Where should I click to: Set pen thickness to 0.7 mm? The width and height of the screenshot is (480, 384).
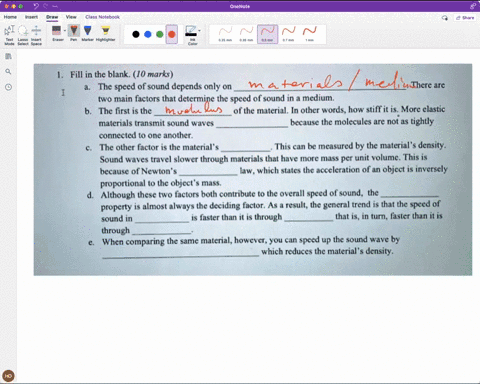288,34
